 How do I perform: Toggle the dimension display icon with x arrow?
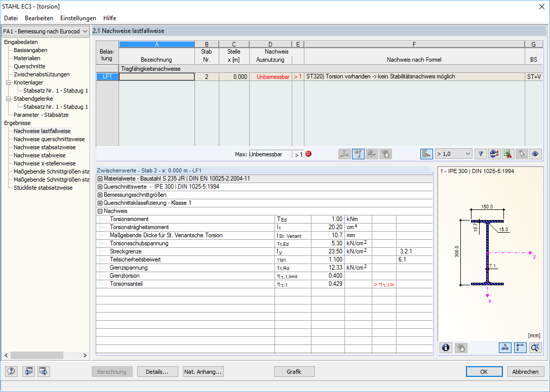pos(505,347)
